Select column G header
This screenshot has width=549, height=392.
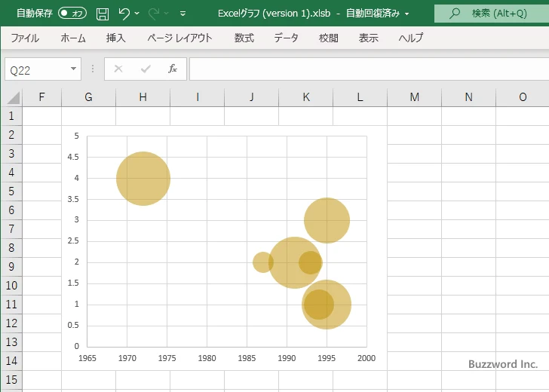click(x=88, y=97)
